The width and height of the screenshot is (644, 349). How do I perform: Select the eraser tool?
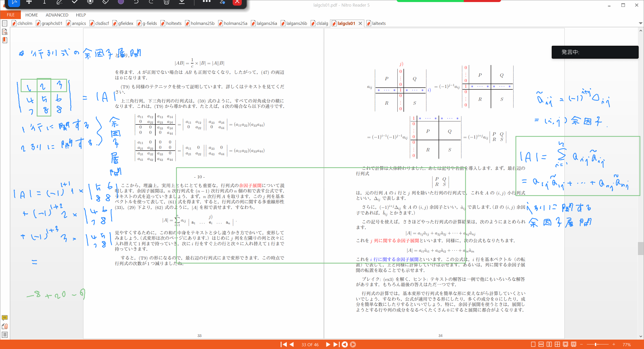click(106, 2)
